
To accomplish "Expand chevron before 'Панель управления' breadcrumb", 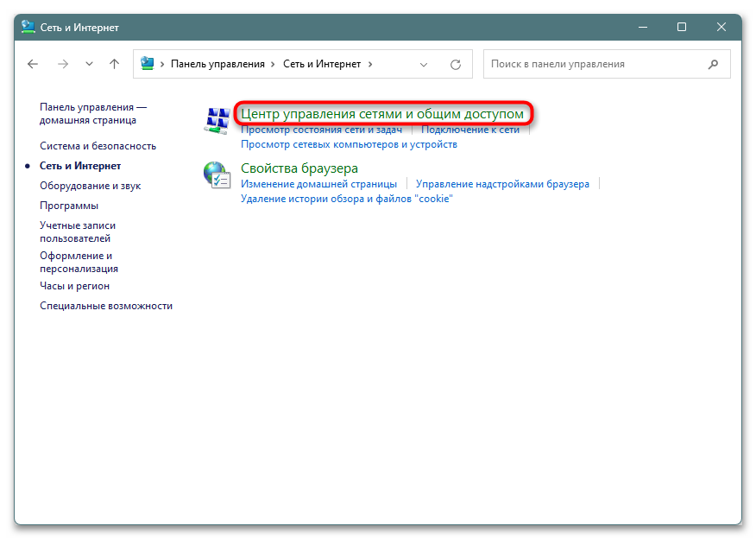I will [x=162, y=64].
